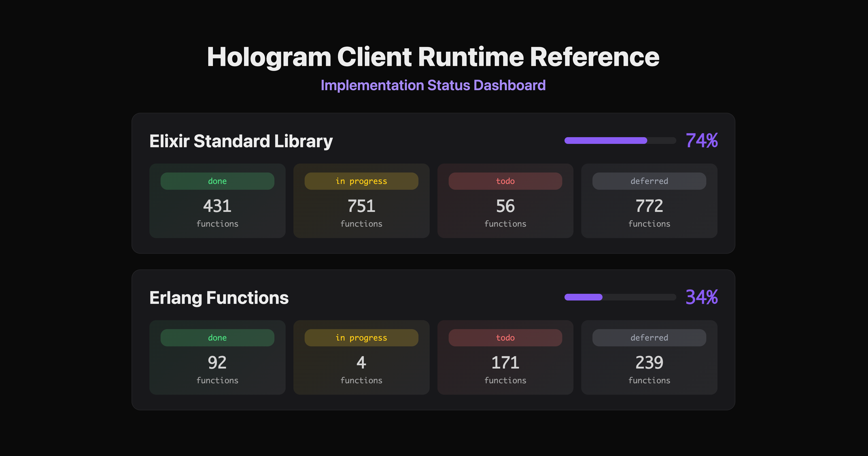The height and width of the screenshot is (456, 868).
Task: Select the Erlang deferred badge
Action: pos(649,338)
